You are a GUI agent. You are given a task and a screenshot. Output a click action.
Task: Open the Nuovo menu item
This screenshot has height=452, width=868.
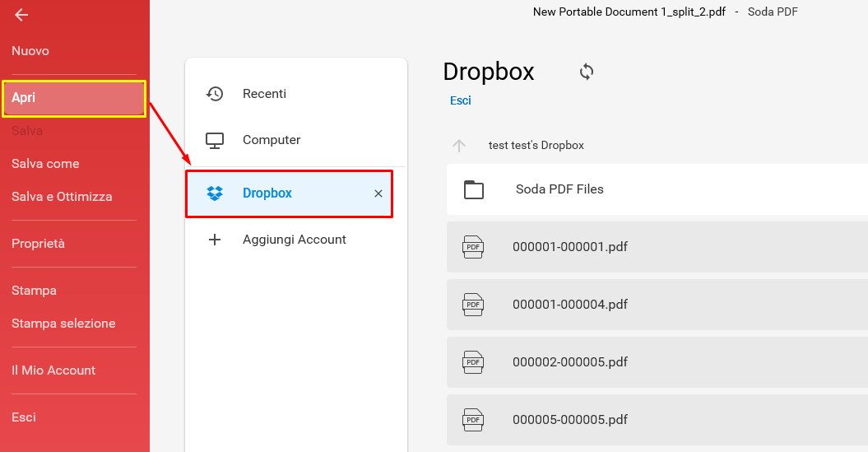point(30,51)
